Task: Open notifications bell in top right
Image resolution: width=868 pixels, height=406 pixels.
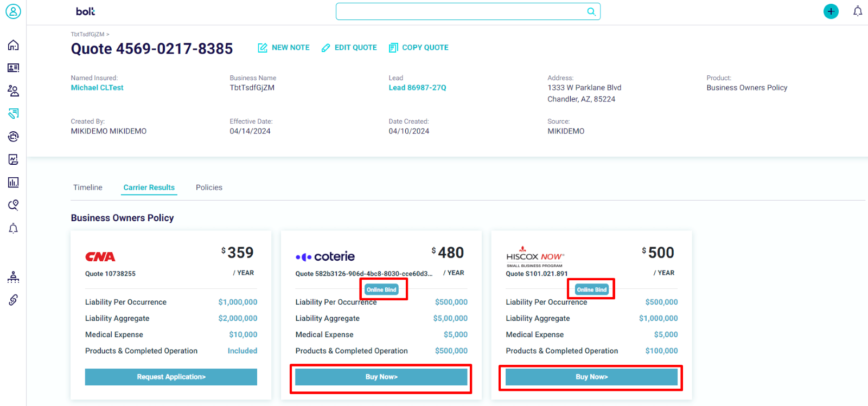Action: pyautogui.click(x=857, y=11)
